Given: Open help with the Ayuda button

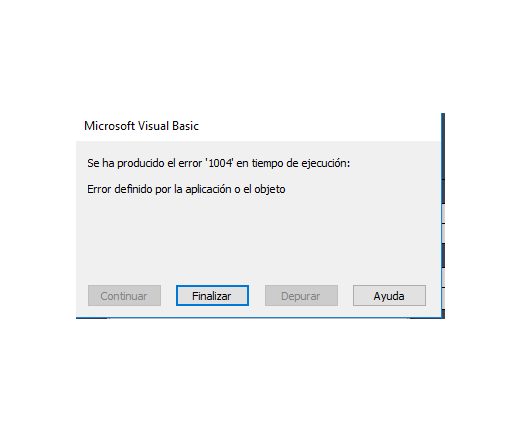Looking at the screenshot, I should [389, 295].
